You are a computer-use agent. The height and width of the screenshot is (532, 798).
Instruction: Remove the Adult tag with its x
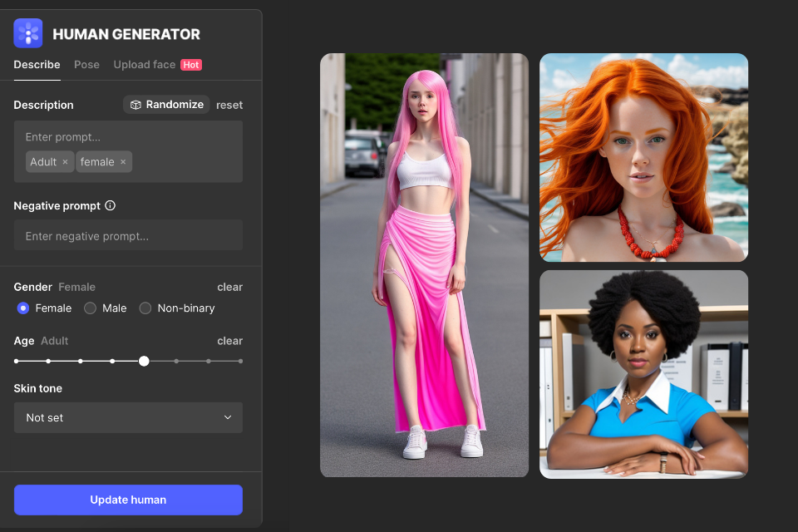(65, 162)
